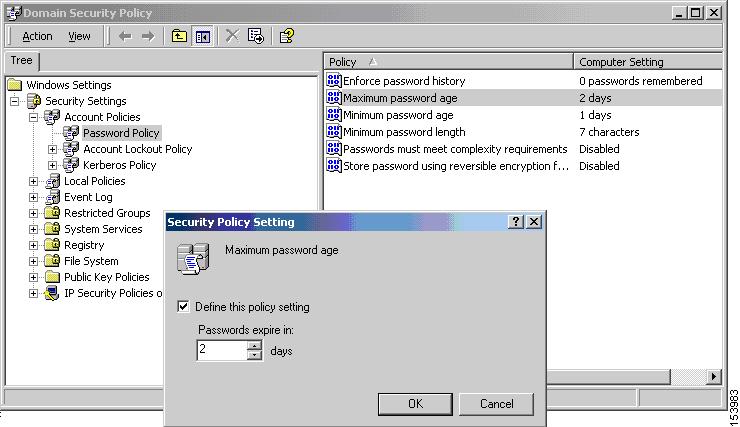
Task: Close the Security Policy Setting dialog
Action: tap(534, 221)
